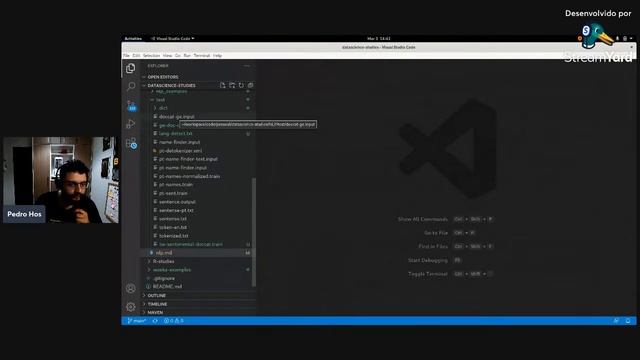Open pt-name-finder.input file
The height and width of the screenshot is (360, 640).
[196, 168]
